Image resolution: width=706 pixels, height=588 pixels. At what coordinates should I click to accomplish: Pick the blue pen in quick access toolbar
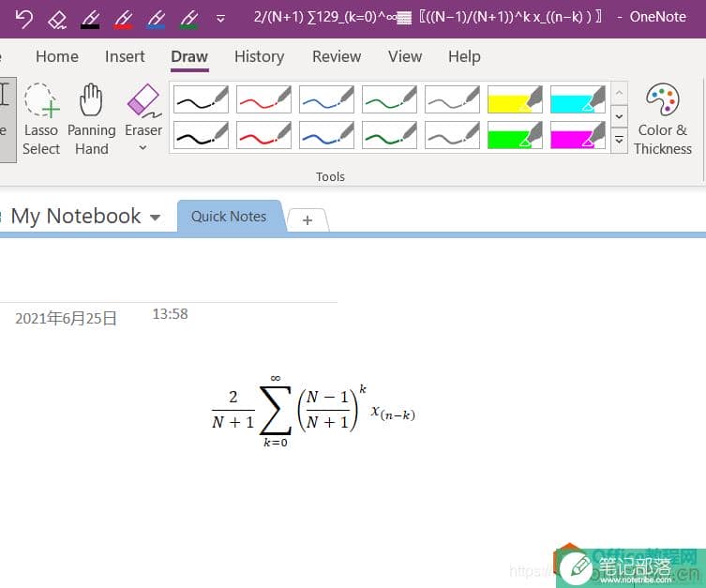[x=156, y=20]
